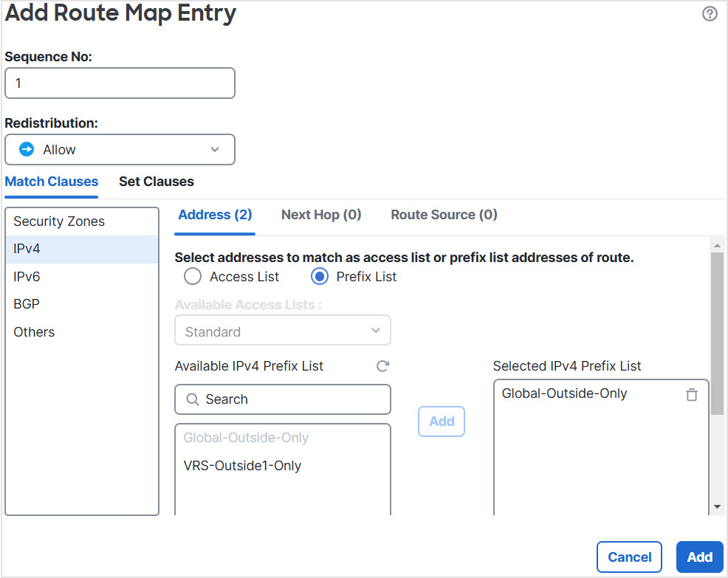Click scrollbar down arrow
The image size is (728, 578).
pos(717,506)
